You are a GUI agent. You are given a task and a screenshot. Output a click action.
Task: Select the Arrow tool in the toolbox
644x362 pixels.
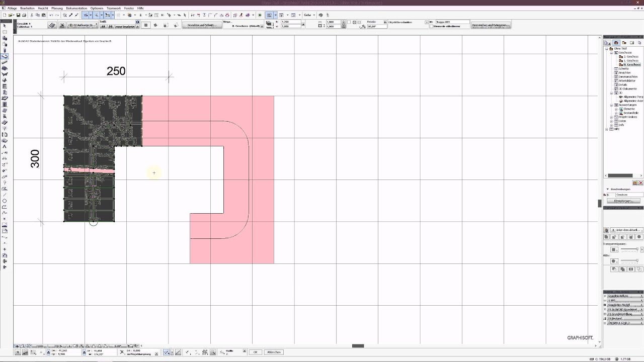tap(5, 26)
